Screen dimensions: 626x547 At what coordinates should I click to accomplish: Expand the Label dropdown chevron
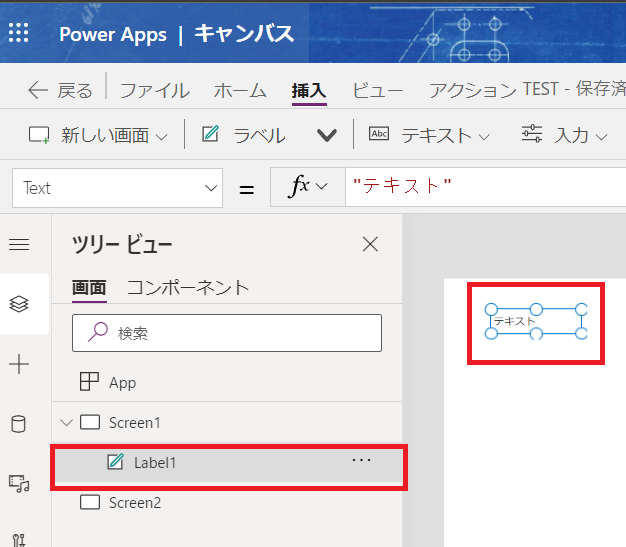tap(327, 135)
